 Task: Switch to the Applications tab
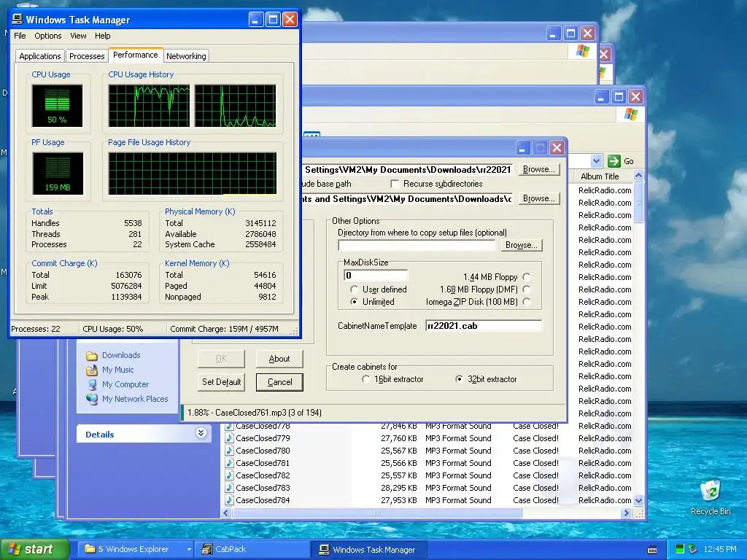pos(40,56)
